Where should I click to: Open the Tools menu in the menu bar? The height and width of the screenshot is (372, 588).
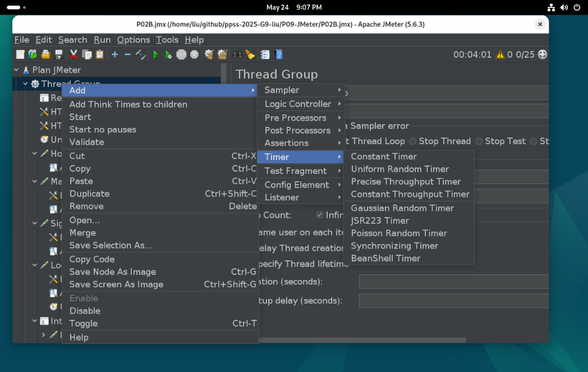[x=167, y=40]
